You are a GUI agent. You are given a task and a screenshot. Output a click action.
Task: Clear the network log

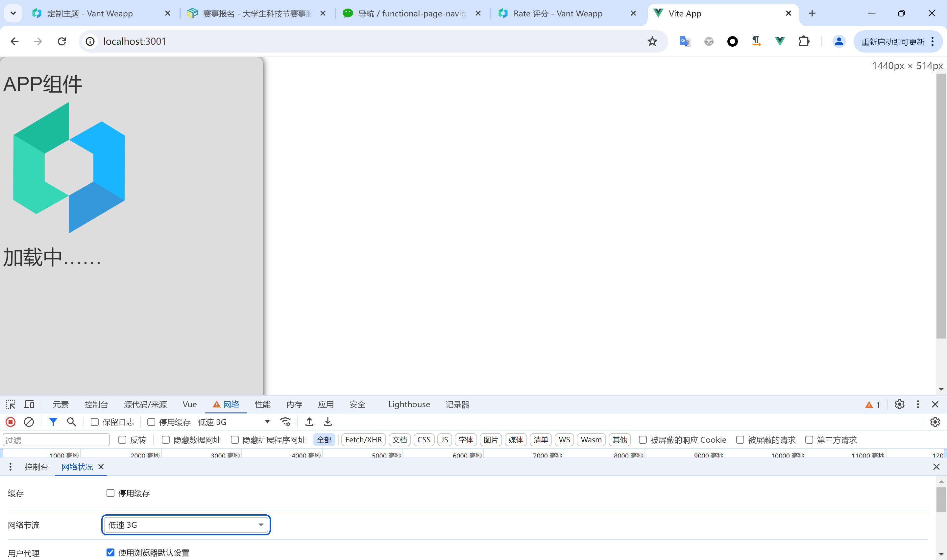click(29, 422)
